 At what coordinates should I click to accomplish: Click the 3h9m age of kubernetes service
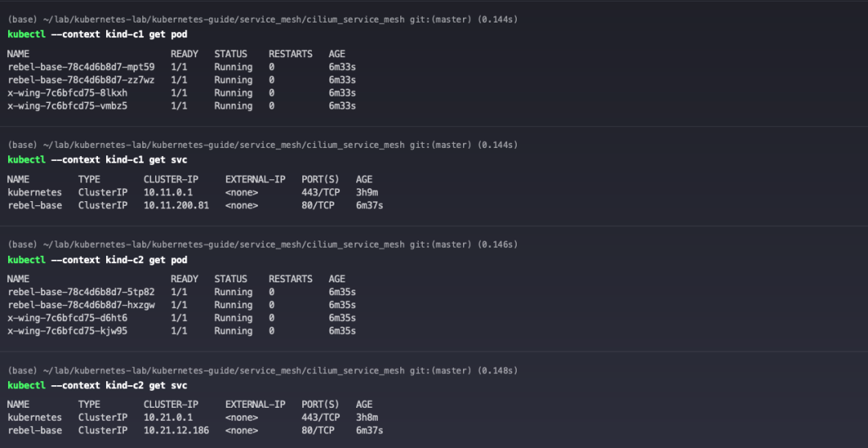pos(367,193)
